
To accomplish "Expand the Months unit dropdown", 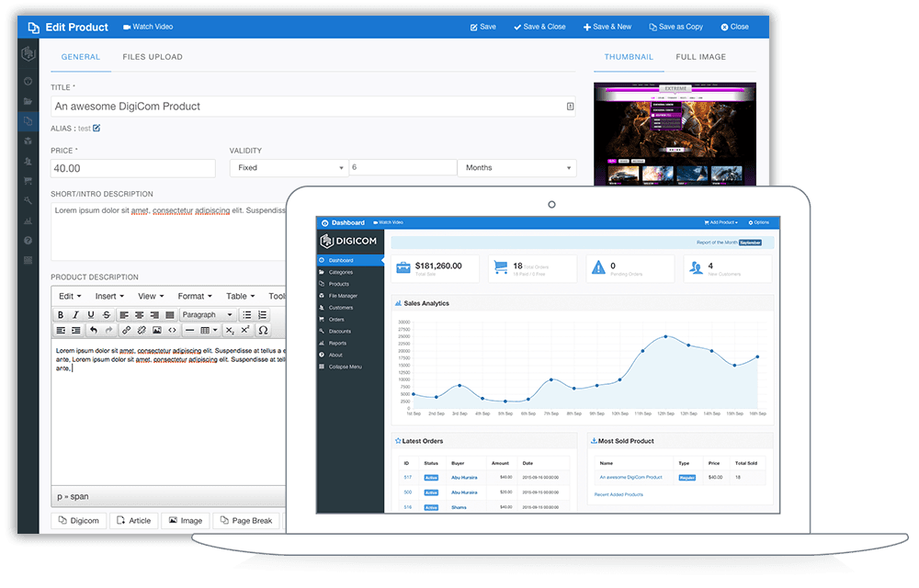I will (516, 168).
